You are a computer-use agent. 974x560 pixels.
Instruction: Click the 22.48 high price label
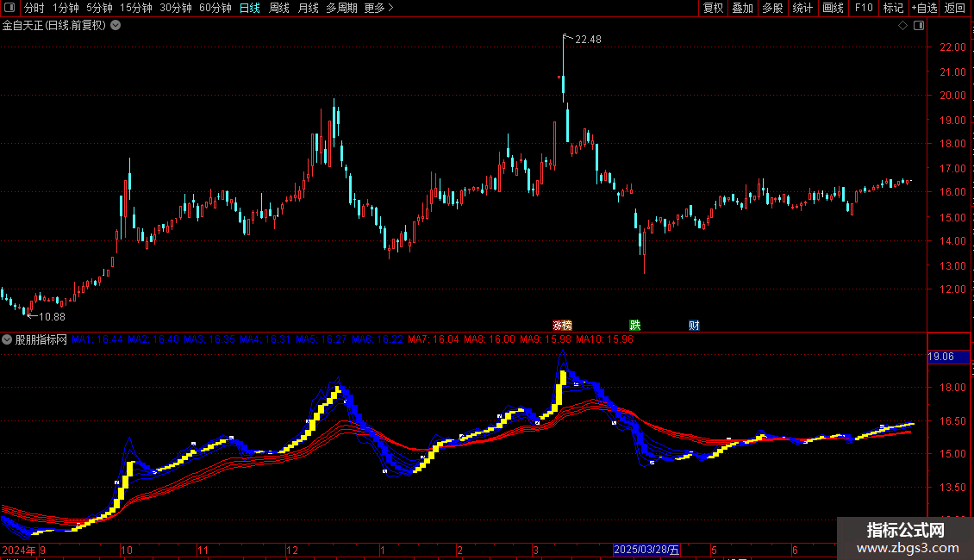[588, 40]
